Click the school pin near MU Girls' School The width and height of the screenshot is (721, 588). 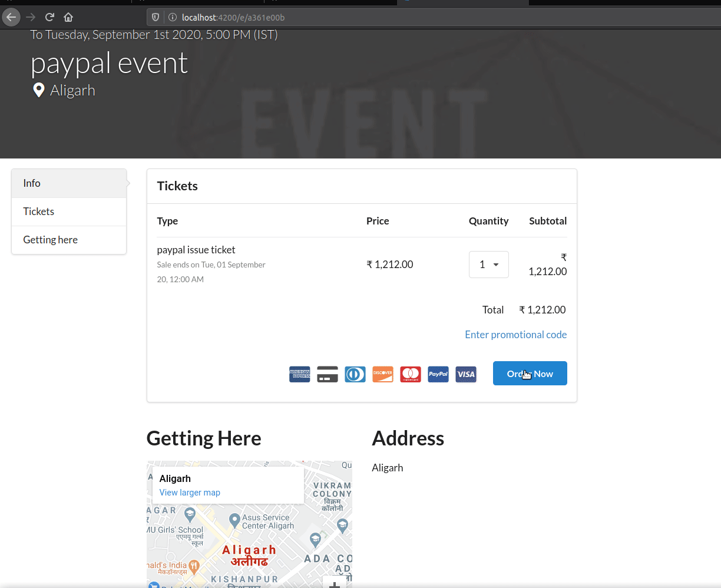click(190, 516)
